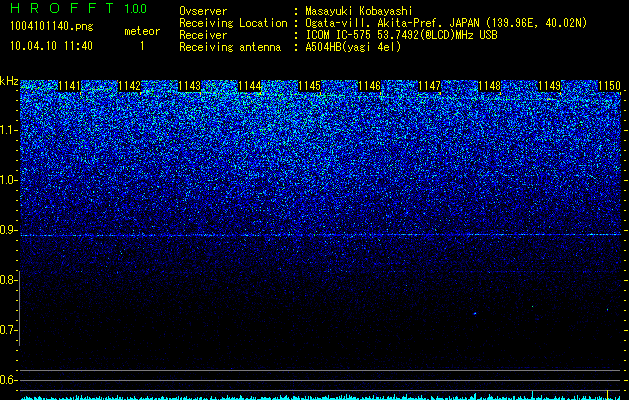Image resolution: width=629 pixels, height=400 pixels.
Task: Click time marker 1143
Action: [x=189, y=86]
